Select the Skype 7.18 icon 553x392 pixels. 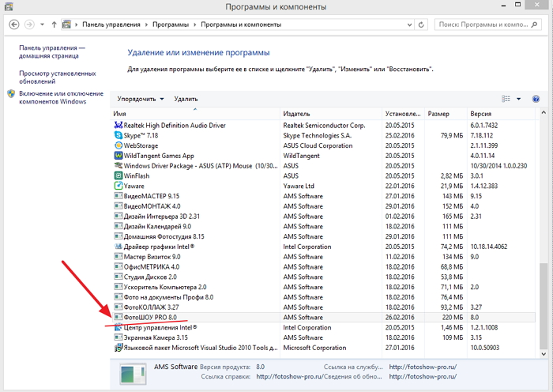coord(118,135)
